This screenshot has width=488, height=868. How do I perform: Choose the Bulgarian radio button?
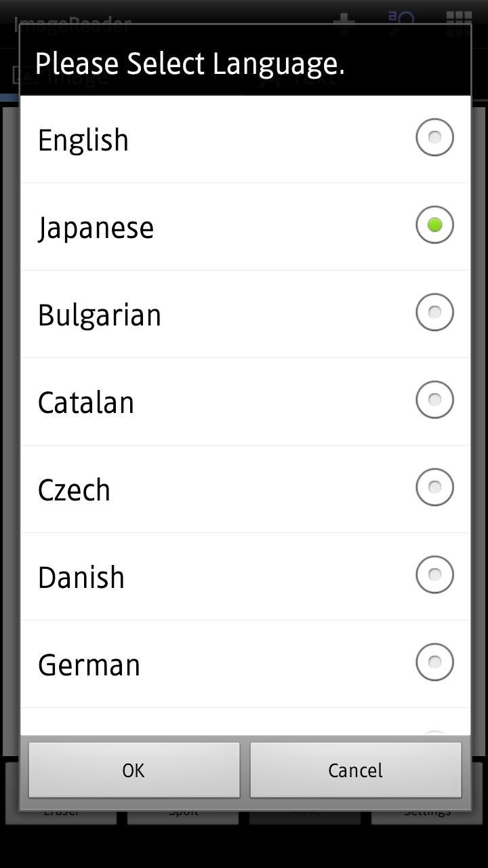pos(434,313)
